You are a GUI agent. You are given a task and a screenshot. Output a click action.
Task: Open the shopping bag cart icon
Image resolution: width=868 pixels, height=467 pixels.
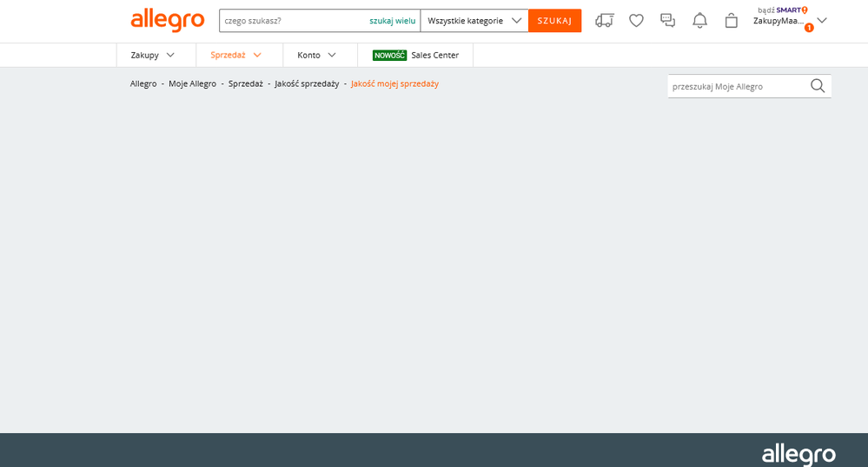point(732,21)
